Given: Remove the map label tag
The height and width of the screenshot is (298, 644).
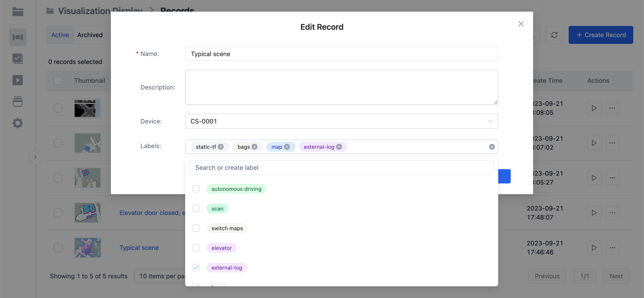Looking at the screenshot, I should pyautogui.click(x=287, y=146).
